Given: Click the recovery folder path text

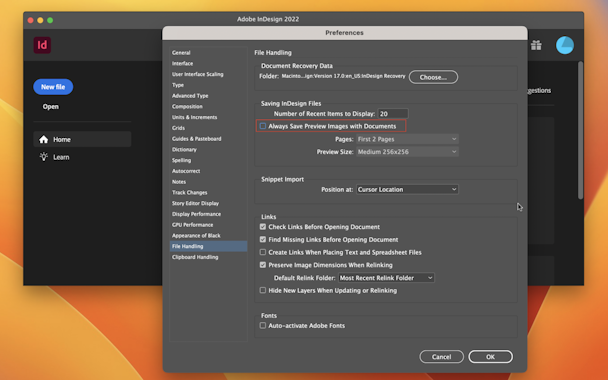Looking at the screenshot, I should [343, 76].
